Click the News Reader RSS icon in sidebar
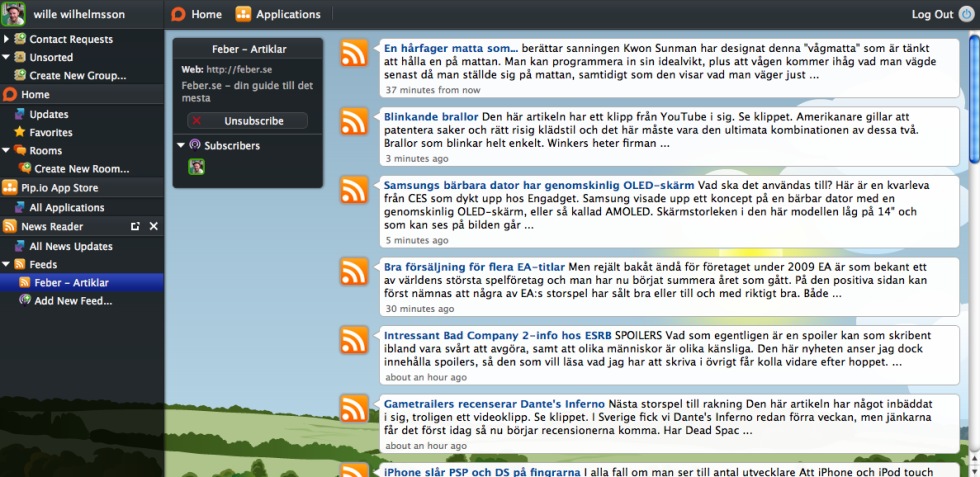Viewport: 980px width, 477px height. click(x=9, y=226)
